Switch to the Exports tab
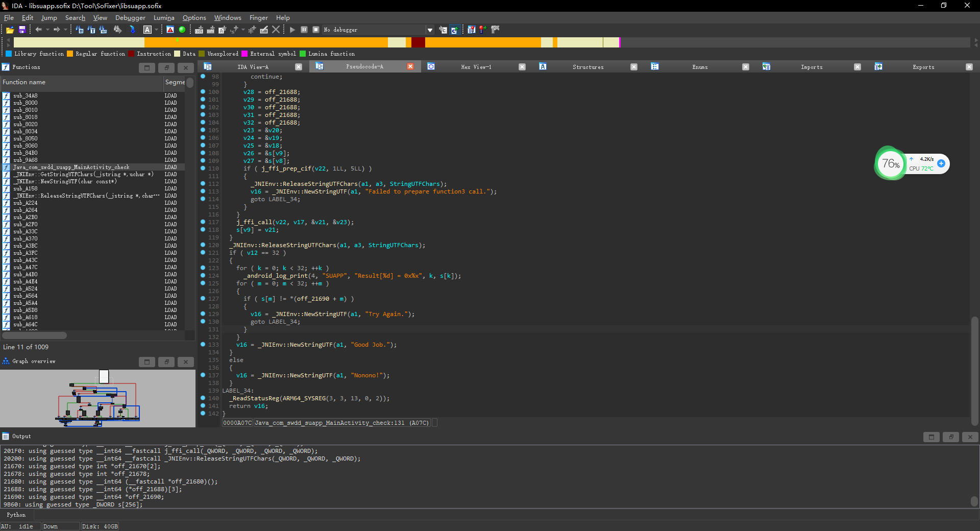 pyautogui.click(x=923, y=67)
